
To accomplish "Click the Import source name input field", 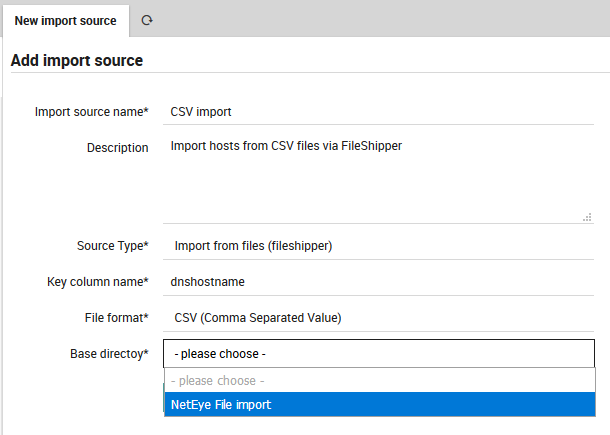I will coord(378,111).
